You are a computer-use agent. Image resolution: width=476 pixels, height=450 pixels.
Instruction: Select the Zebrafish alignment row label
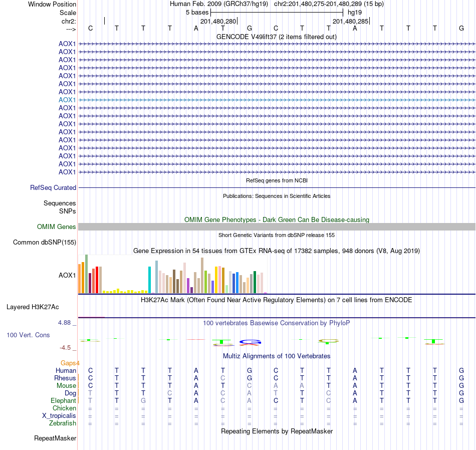63,423
